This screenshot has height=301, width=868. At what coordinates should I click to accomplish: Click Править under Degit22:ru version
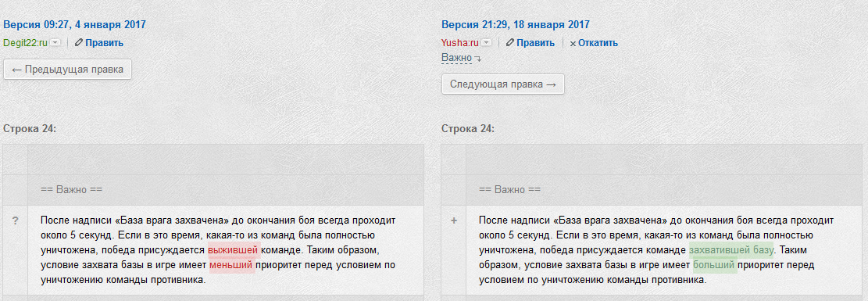coord(104,43)
